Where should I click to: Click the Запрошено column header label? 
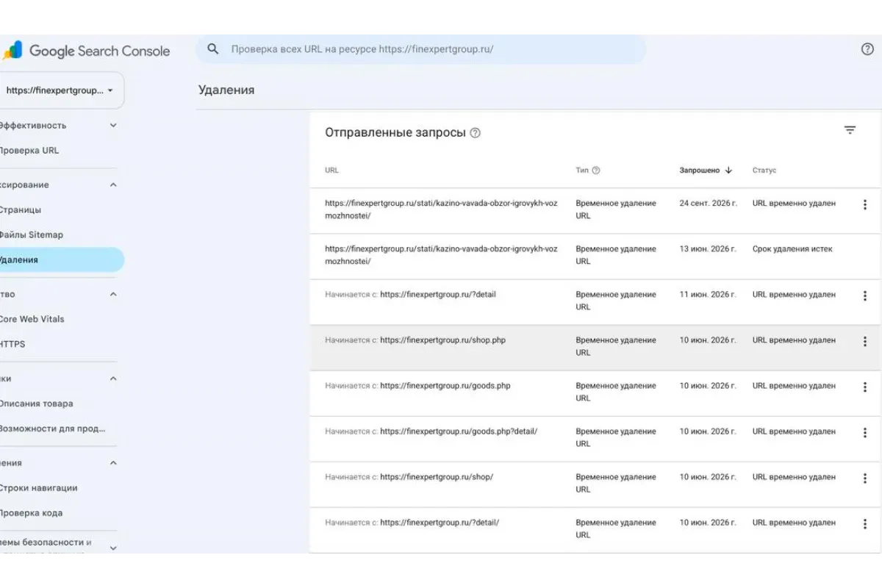pyautogui.click(x=699, y=171)
